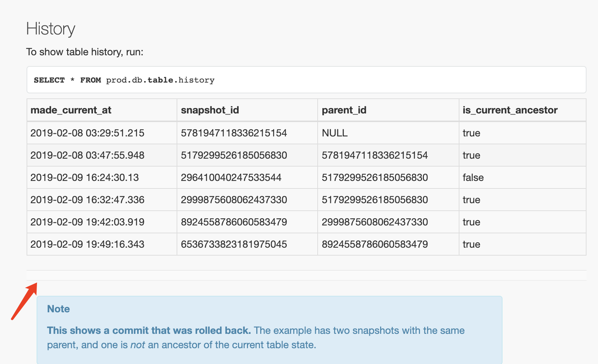Screen dimensions: 598x364
Task: Click snapshot_id 8924558786060583479 in the snapshot_id column
Action: click(x=234, y=222)
